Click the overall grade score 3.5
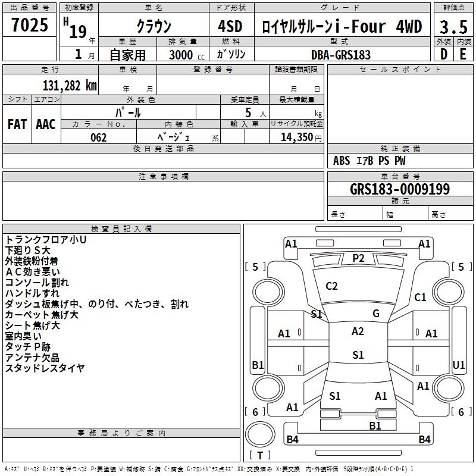Image resolution: width=476 pixels, height=476 pixels. pos(453,27)
